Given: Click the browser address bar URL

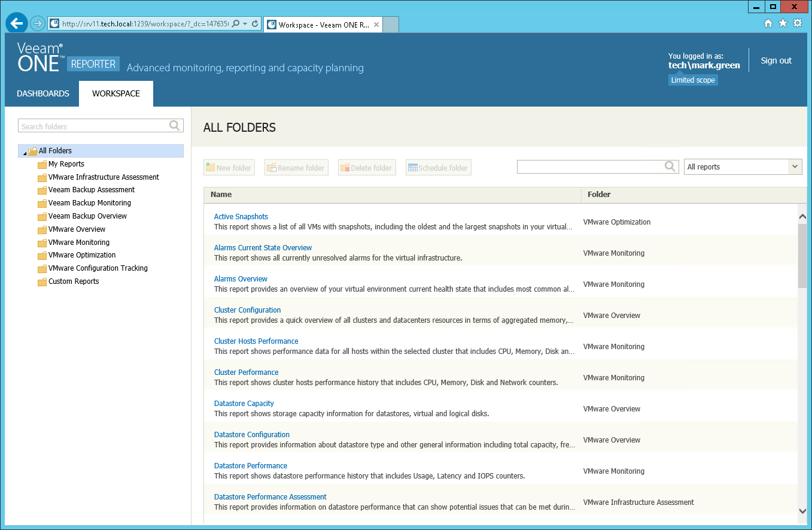Looking at the screenshot, I should click(145, 24).
